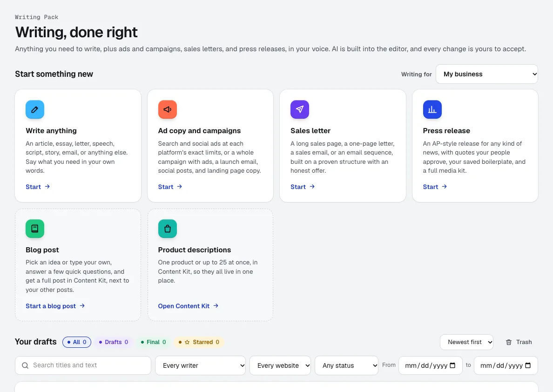Select the Starred filter tab
The width and height of the screenshot is (553, 392).
[199, 342]
